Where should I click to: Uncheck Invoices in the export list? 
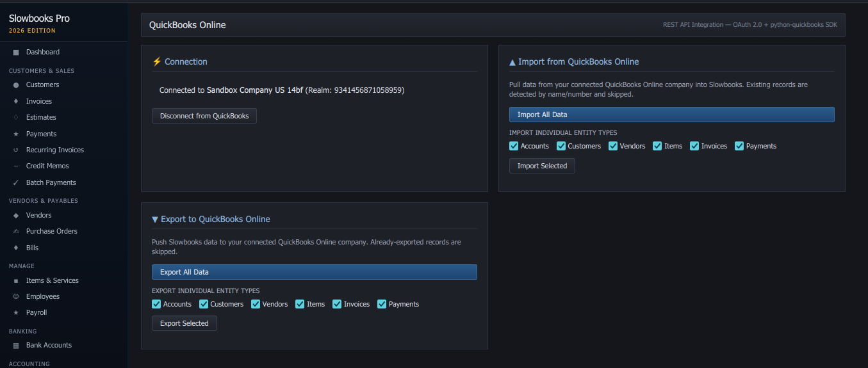[x=337, y=304]
